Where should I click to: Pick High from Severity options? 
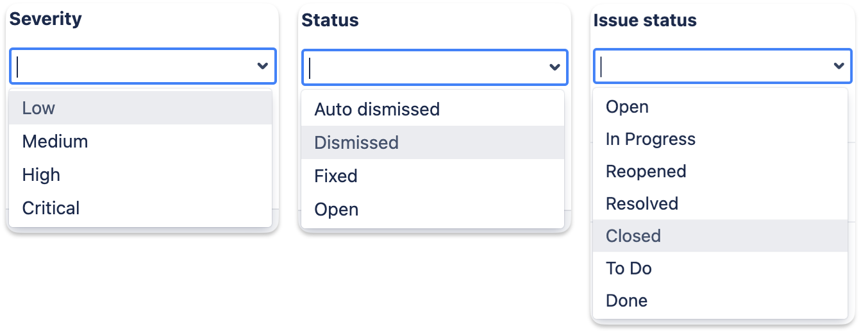[41, 174]
